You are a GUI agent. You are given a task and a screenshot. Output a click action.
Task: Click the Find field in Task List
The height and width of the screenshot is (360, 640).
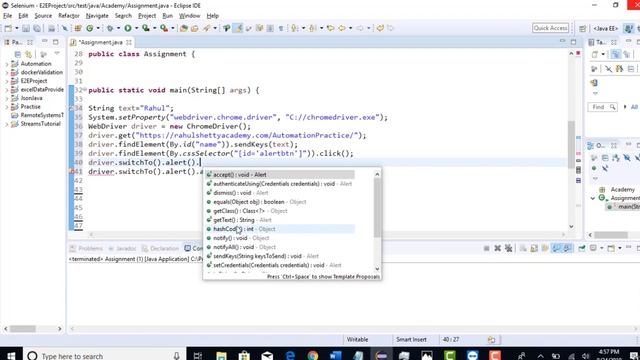(x=602, y=107)
